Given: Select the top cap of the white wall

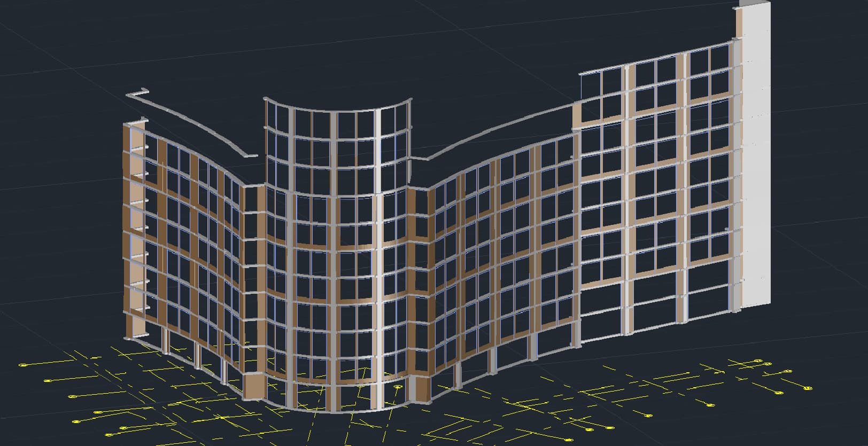Looking at the screenshot, I should pos(754,4).
